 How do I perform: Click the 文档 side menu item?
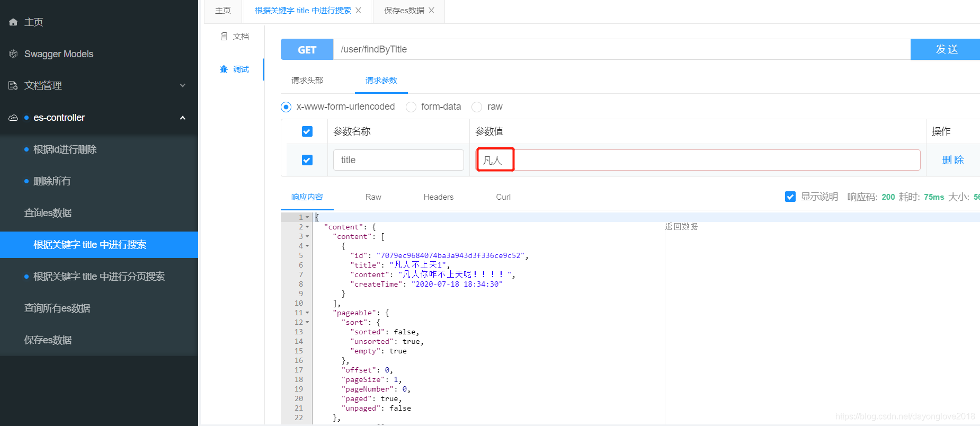coord(234,37)
